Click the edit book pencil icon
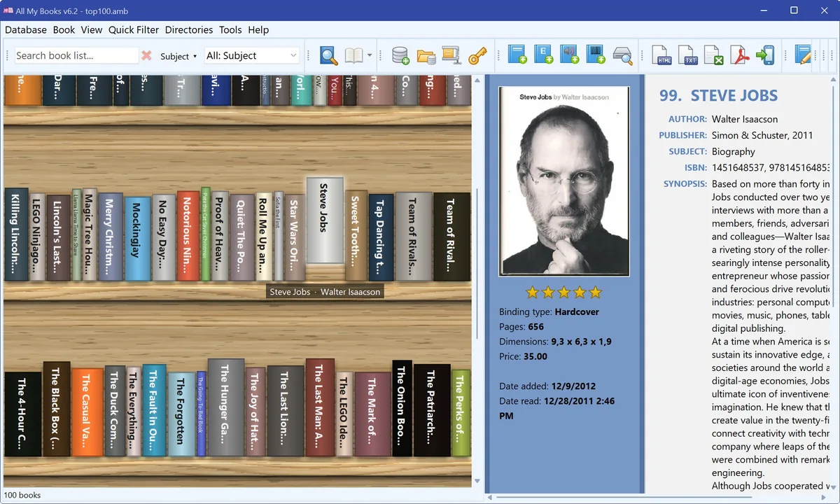Viewport: 840px width, 504px height. point(802,56)
